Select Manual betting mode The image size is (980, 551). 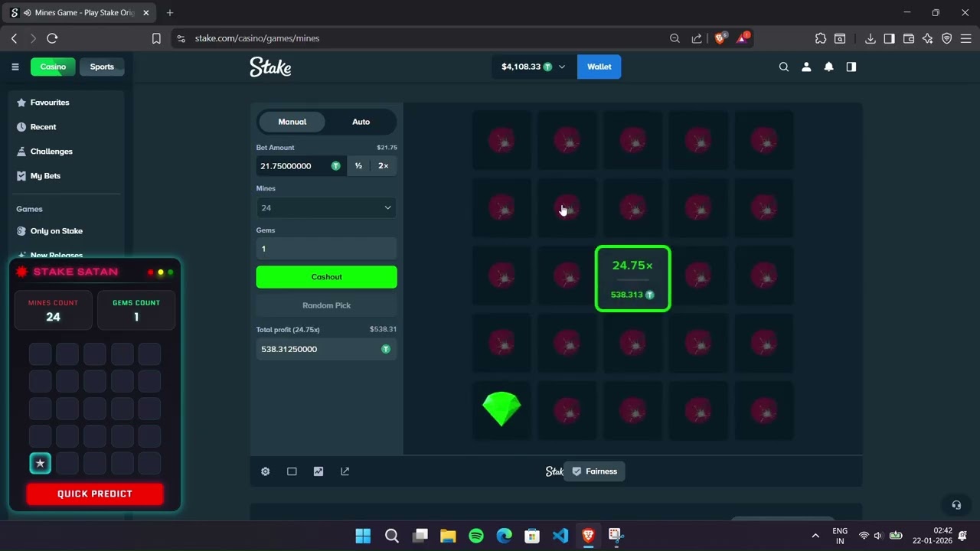(292, 122)
